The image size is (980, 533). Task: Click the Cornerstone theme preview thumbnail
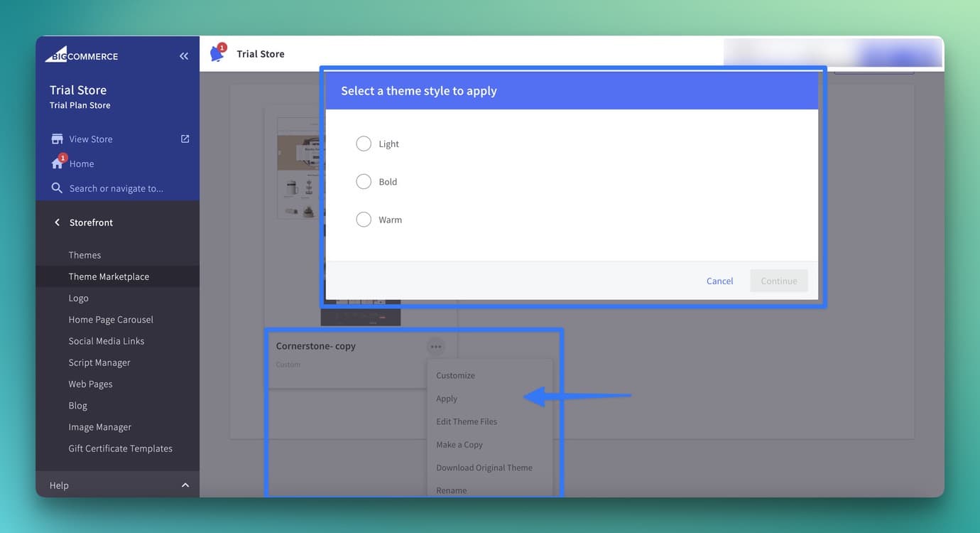coord(299,168)
